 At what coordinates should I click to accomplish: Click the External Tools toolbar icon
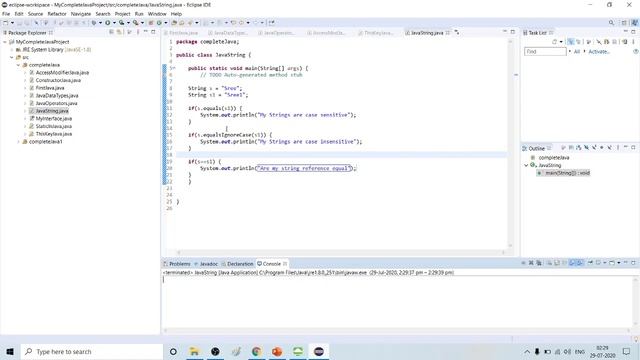tap(136, 23)
